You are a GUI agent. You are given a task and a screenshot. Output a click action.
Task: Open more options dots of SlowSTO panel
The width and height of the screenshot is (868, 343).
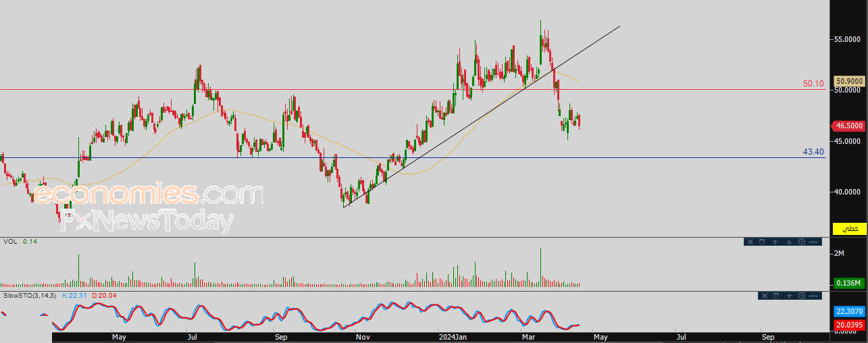tap(813, 296)
